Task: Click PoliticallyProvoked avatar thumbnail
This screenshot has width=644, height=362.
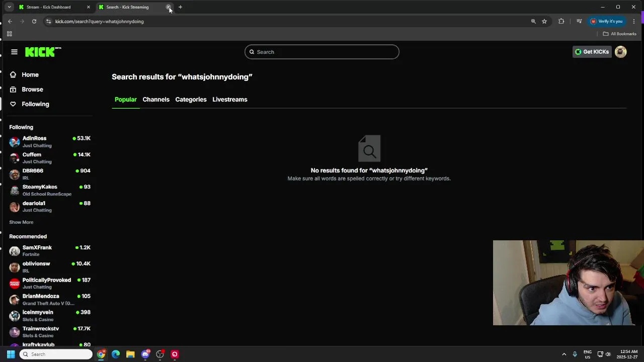Action: click(x=15, y=283)
